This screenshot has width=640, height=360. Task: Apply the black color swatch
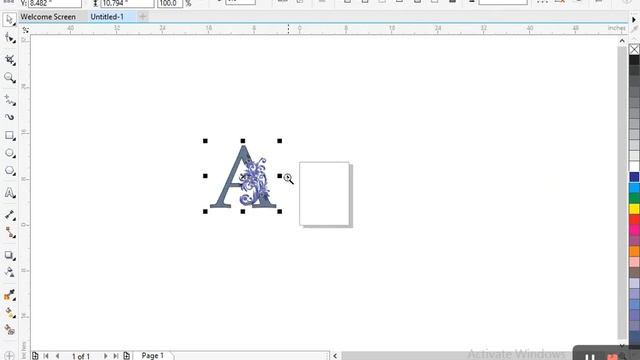(x=634, y=60)
